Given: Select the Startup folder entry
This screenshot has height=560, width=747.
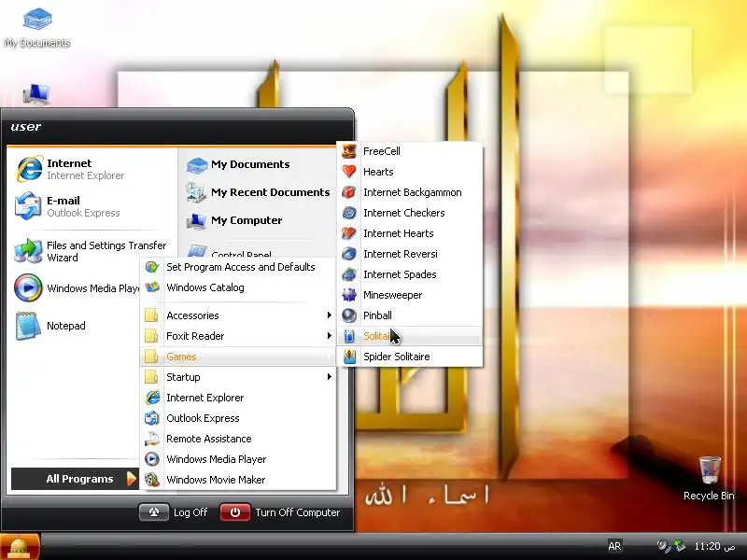Looking at the screenshot, I should (238, 377).
